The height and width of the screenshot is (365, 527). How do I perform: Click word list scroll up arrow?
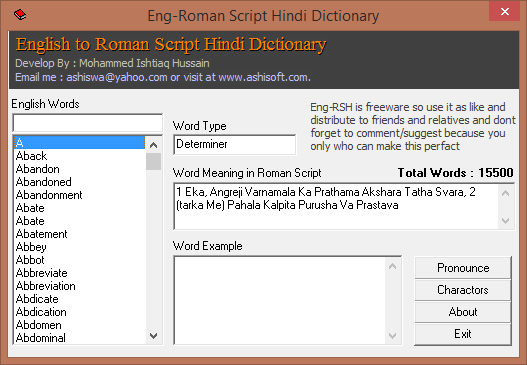point(154,145)
